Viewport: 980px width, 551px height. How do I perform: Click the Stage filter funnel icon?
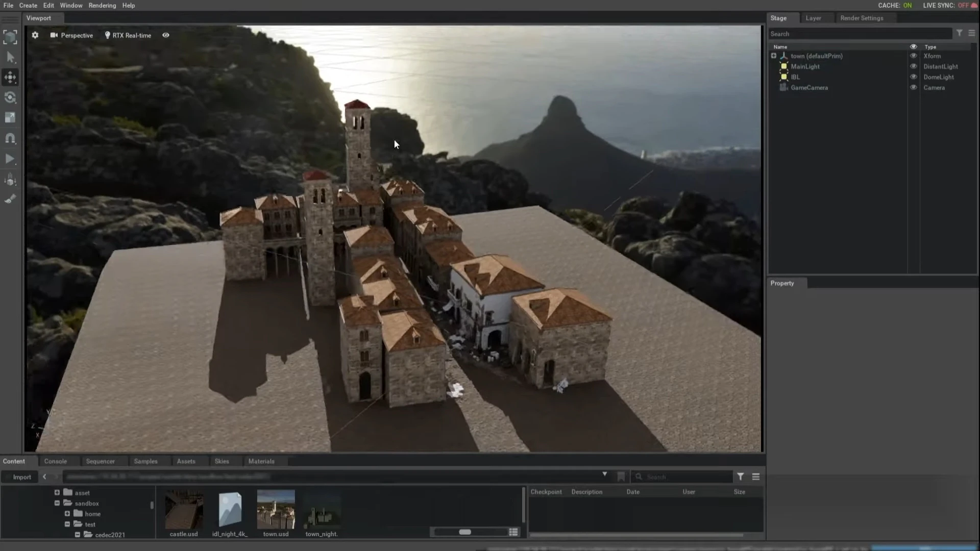pos(960,33)
